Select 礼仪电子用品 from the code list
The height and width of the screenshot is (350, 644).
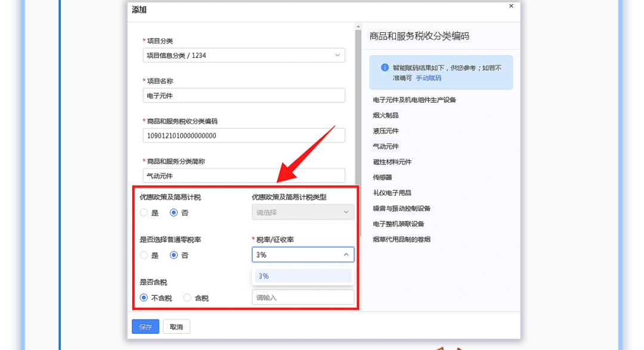tap(392, 193)
